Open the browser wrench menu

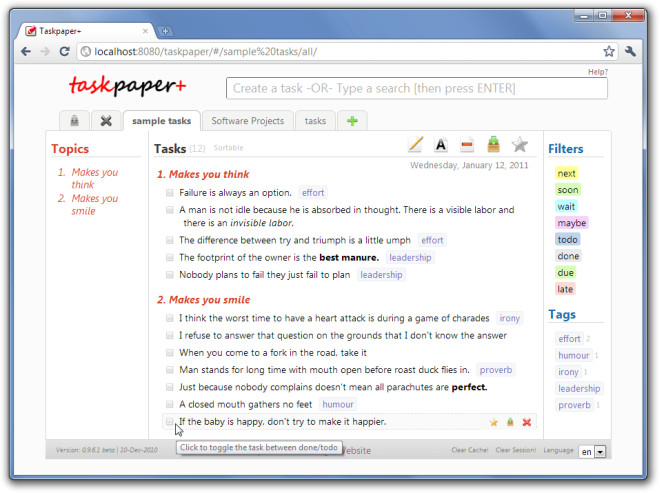point(630,51)
